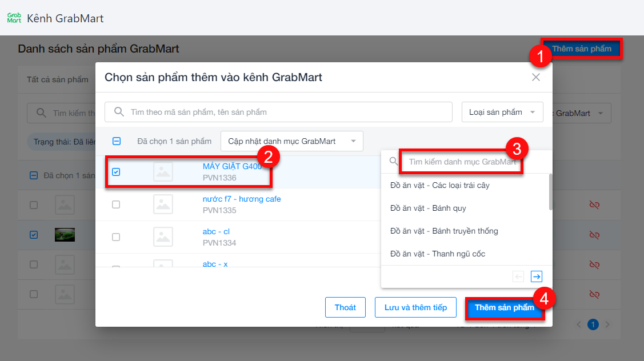Click the second unlink icon in background list
This screenshot has height=361, width=644.
(594, 235)
